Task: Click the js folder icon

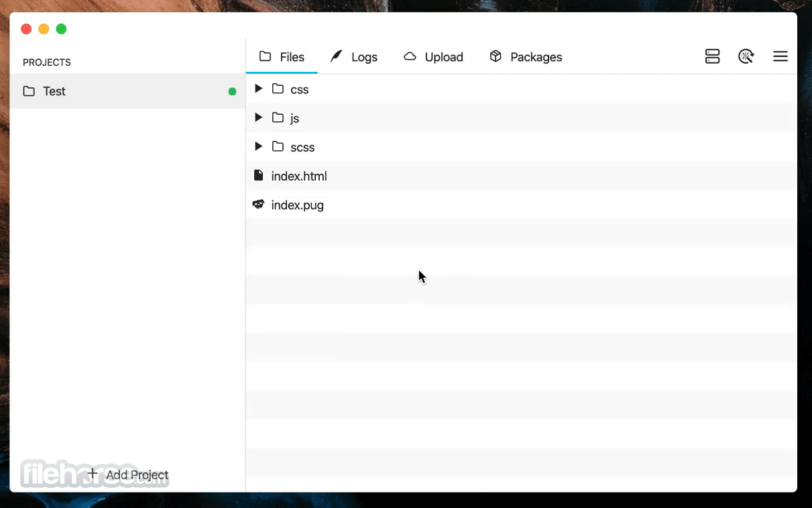Action: 278,117
